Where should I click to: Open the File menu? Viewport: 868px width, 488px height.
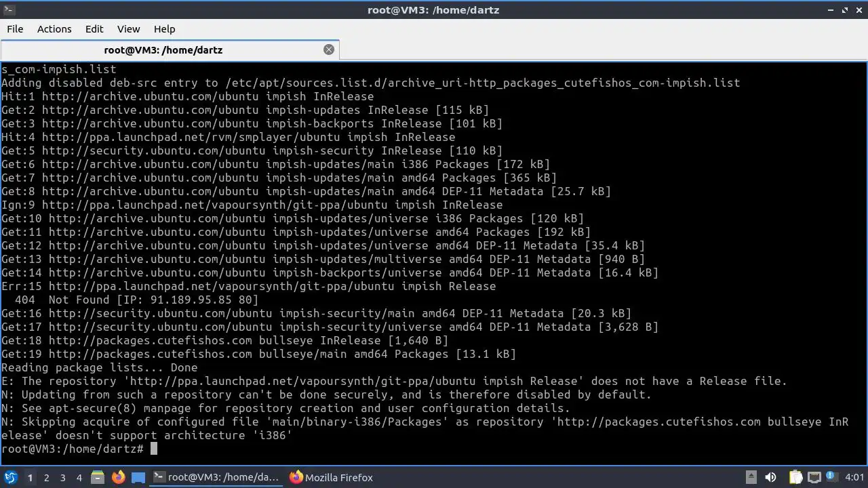15,29
